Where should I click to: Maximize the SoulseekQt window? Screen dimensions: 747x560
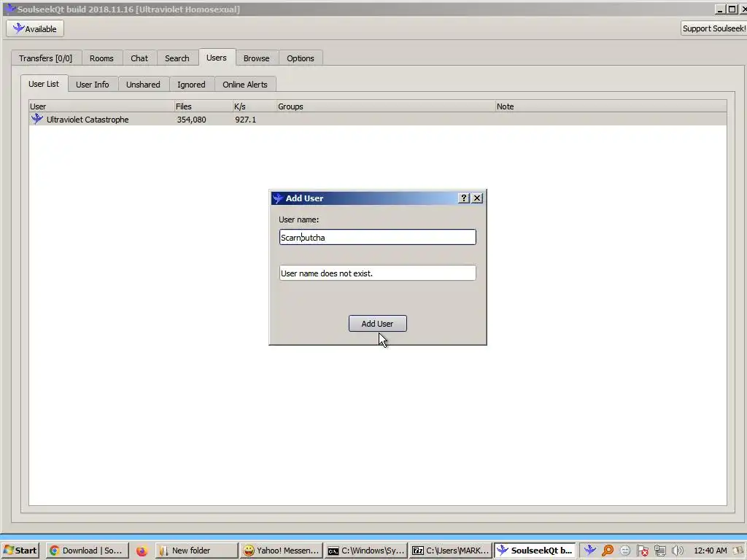(732, 9)
